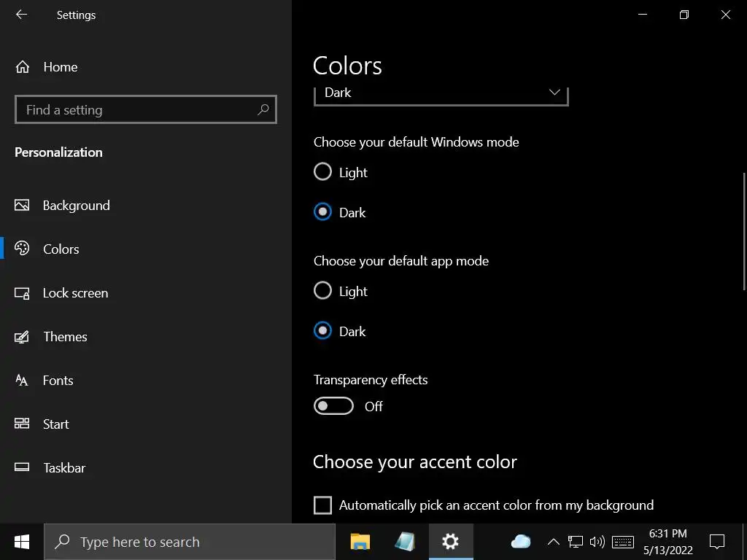Open the notification action center
Viewport: 747px width, 560px height.
(717, 542)
